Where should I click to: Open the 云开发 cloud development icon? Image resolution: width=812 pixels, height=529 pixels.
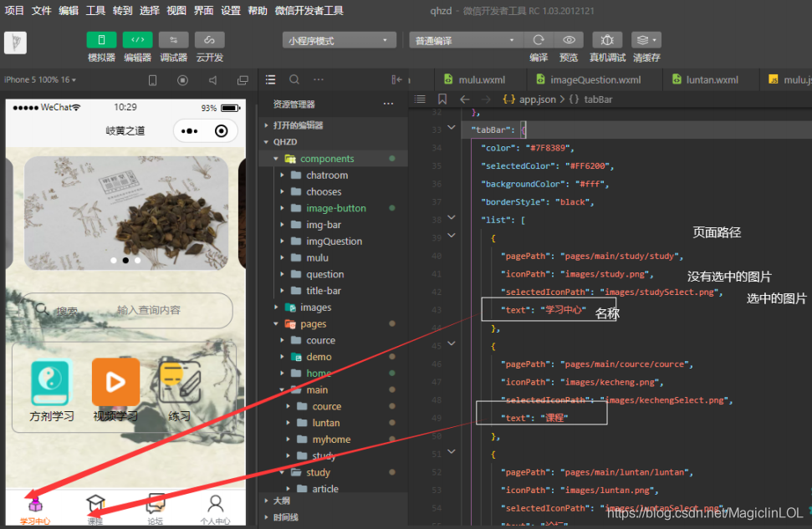[209, 40]
